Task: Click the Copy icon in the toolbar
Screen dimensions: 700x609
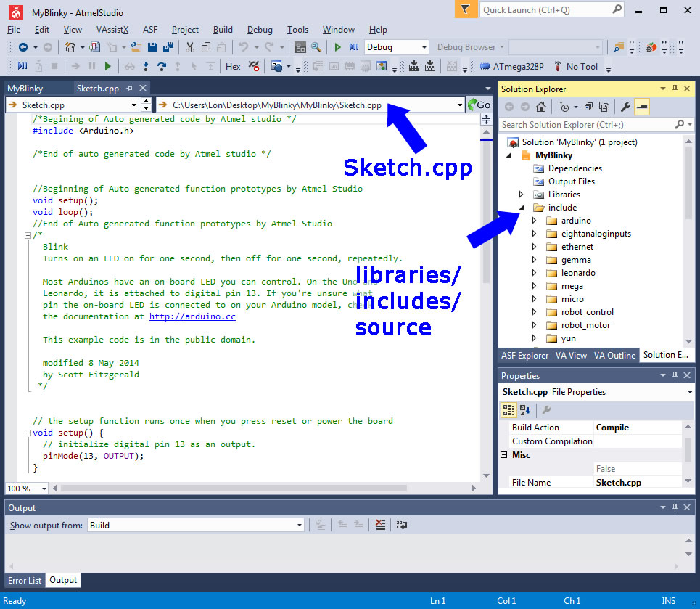Action: (x=206, y=47)
